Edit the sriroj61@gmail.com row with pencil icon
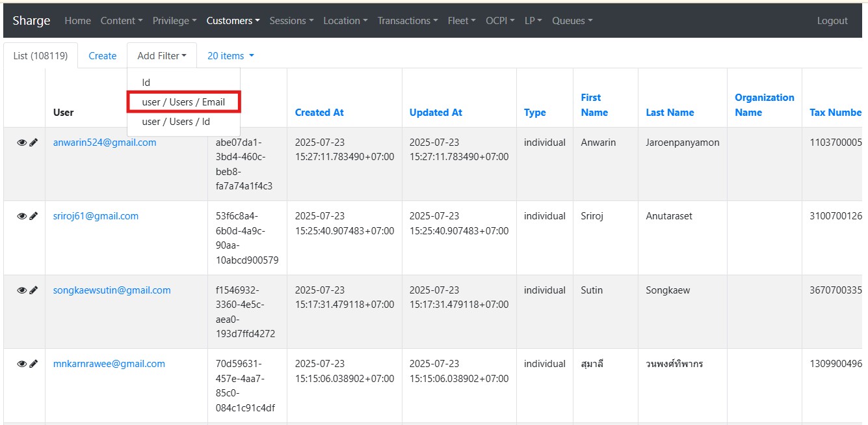 [x=34, y=216]
